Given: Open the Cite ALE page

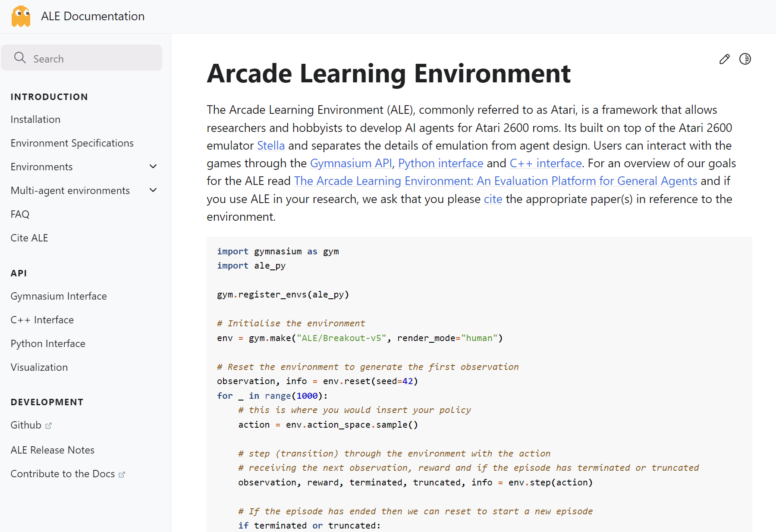Looking at the screenshot, I should coord(29,238).
